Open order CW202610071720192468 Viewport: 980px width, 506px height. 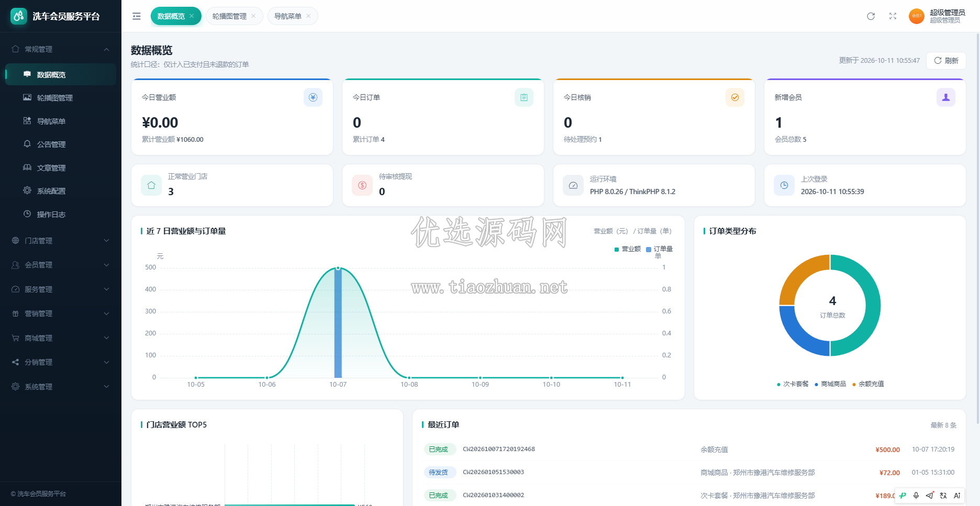499,449
